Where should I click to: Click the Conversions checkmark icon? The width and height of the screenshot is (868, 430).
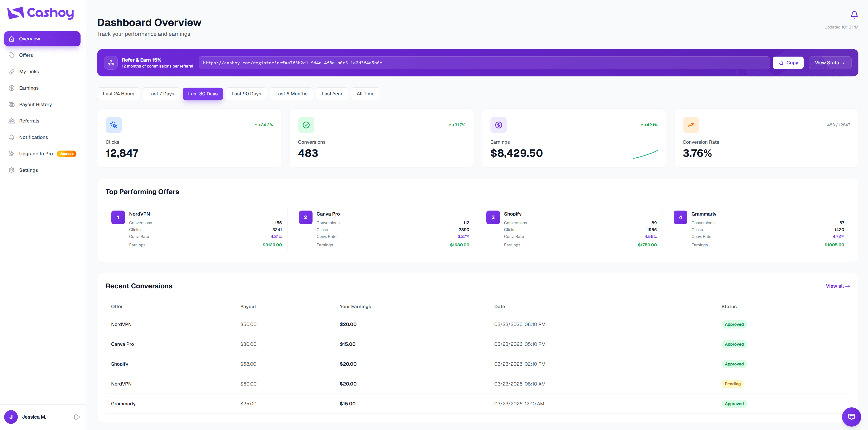pos(306,125)
